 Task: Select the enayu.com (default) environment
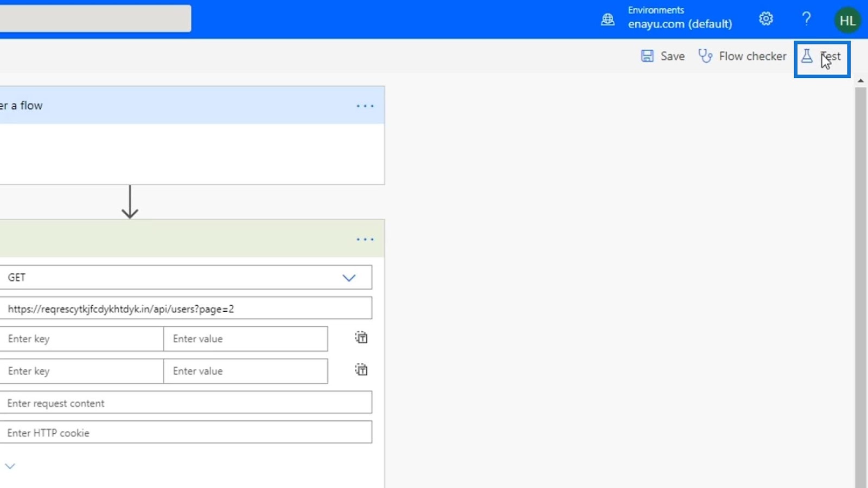[x=680, y=24]
